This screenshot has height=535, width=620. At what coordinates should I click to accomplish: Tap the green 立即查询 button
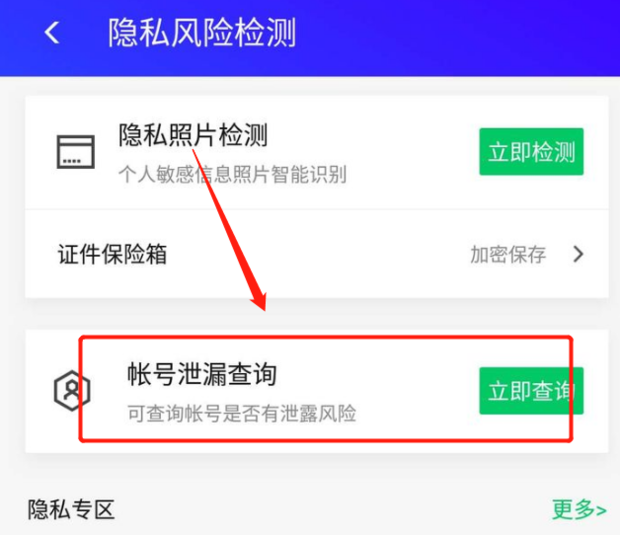pyautogui.click(x=531, y=391)
